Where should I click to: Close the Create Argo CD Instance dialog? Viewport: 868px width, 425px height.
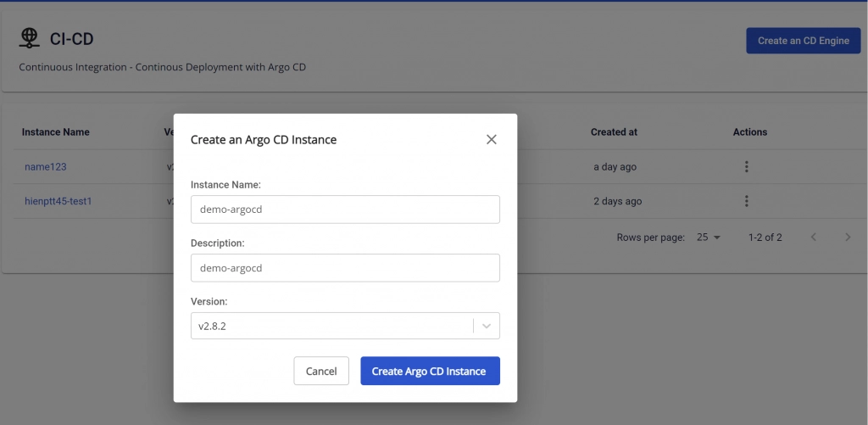coord(491,140)
